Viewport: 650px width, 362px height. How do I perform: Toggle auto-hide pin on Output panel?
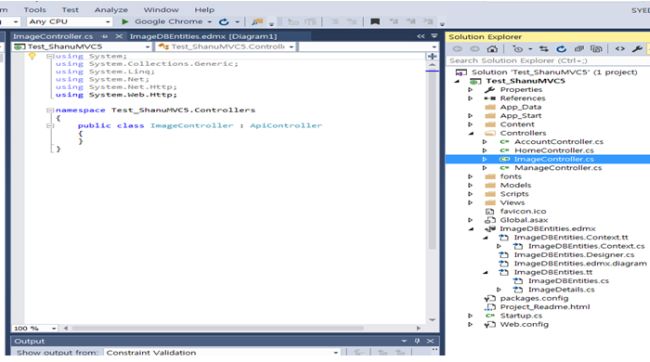(417, 341)
